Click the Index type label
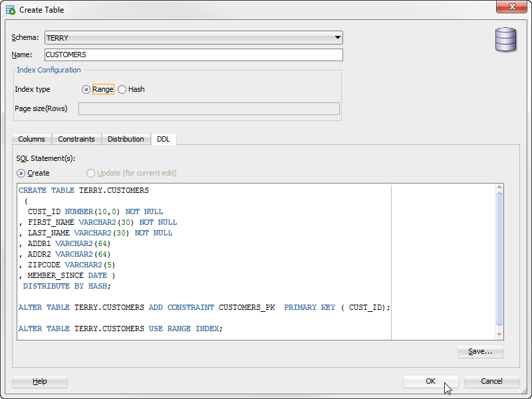532x399 pixels. [33, 89]
